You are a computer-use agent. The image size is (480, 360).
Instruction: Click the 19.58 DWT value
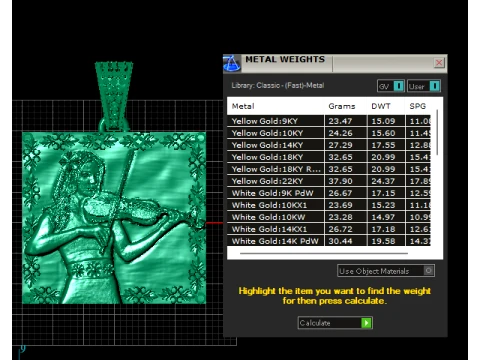pos(383,241)
